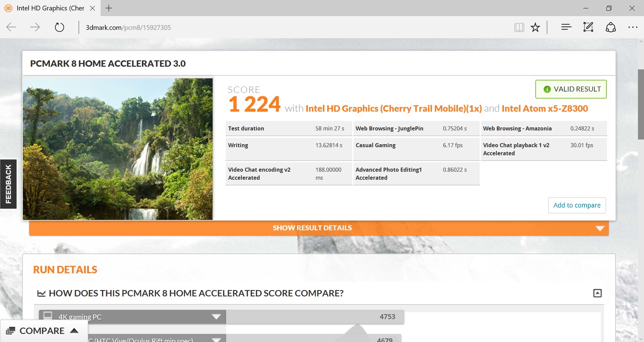Screen dimensions: 644x342
Task: Open the Share icon in toolbar
Action: coord(611,27)
